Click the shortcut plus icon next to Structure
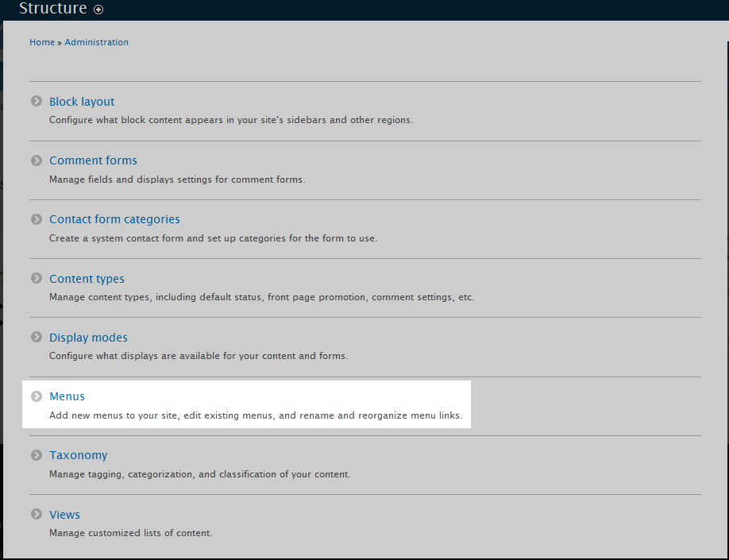Image resolution: width=729 pixels, height=560 pixels. (x=98, y=10)
